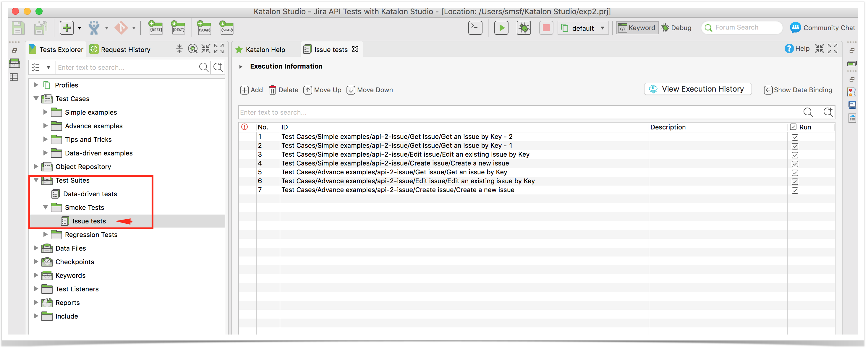Expand the Object Repository node
Viewport: 868px width, 349px height.
(36, 166)
